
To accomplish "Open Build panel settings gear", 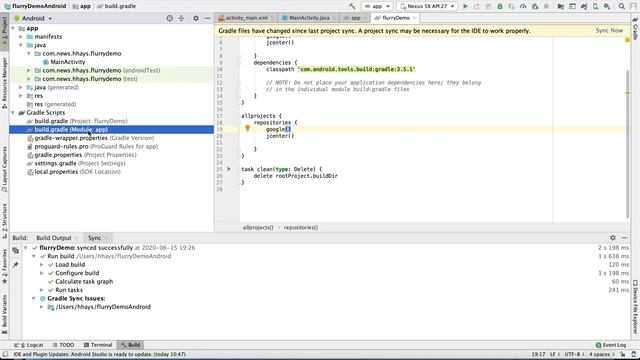I will [613, 238].
